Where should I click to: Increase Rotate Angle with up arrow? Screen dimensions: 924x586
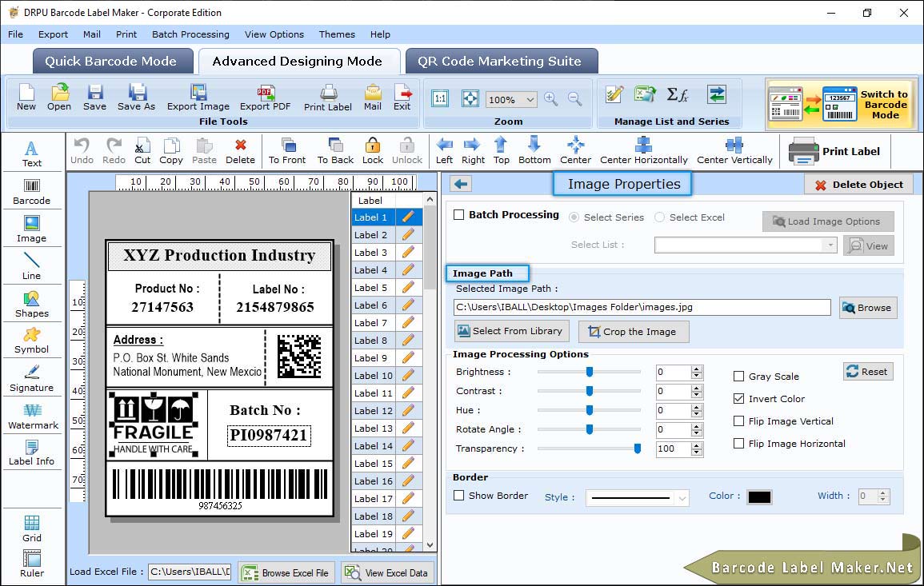(x=697, y=426)
